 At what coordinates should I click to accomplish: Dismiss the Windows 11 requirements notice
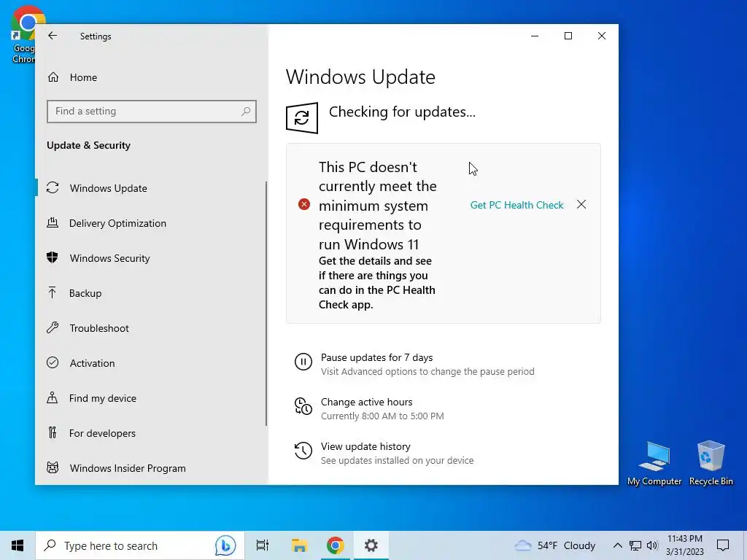tap(581, 205)
